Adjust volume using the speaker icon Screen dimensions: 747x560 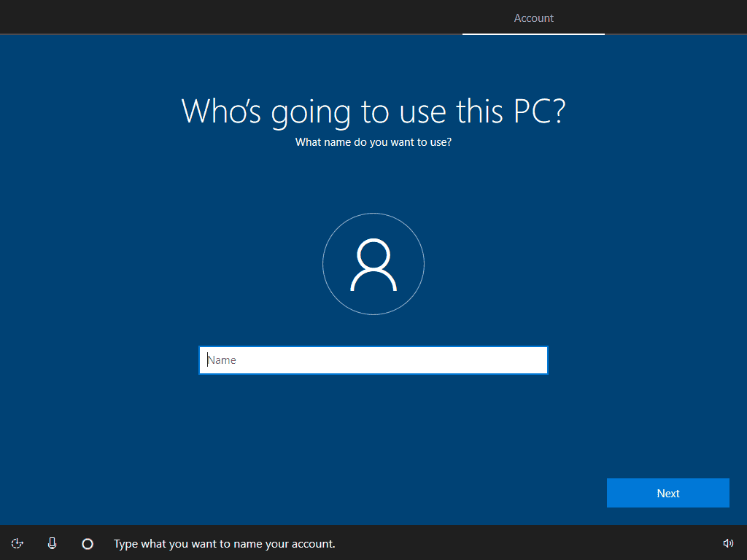tap(727, 543)
